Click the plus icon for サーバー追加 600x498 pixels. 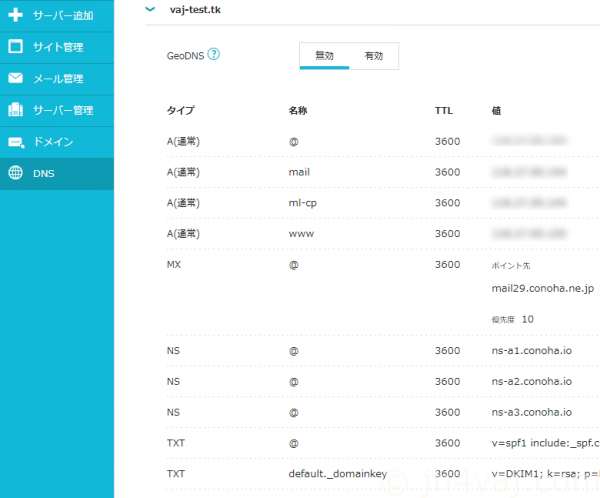(x=15, y=16)
